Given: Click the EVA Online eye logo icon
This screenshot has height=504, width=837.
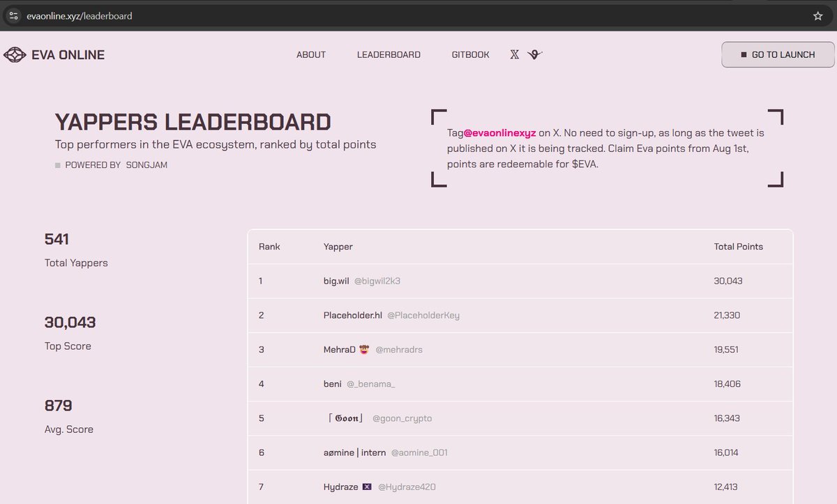Looking at the screenshot, I should click(15, 54).
